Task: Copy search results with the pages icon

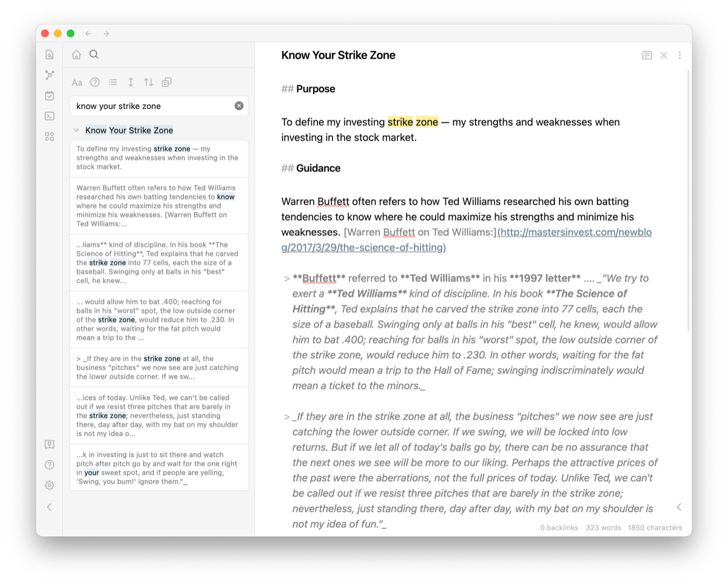Action: (x=167, y=82)
